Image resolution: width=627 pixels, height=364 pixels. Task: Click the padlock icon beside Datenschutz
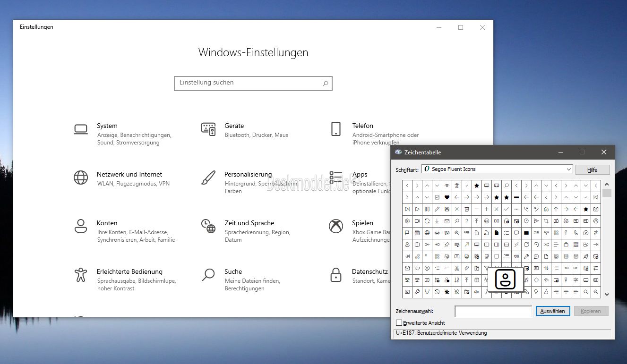pyautogui.click(x=336, y=275)
